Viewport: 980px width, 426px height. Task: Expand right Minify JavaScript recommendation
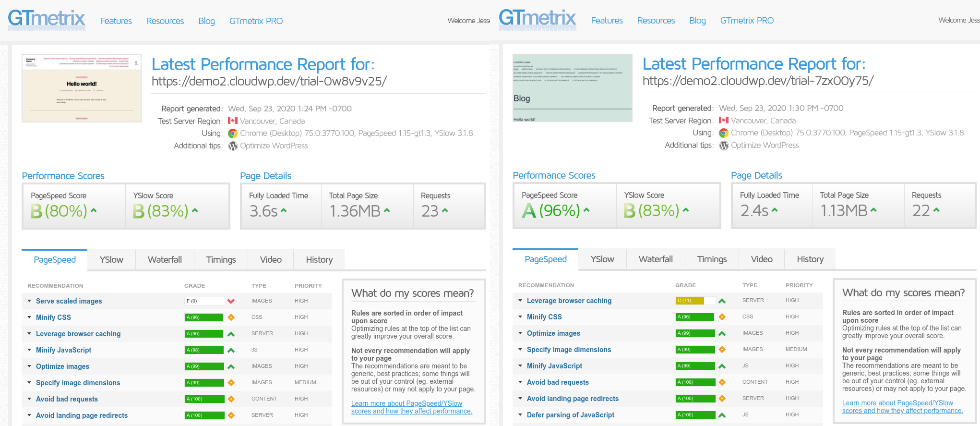click(x=520, y=366)
